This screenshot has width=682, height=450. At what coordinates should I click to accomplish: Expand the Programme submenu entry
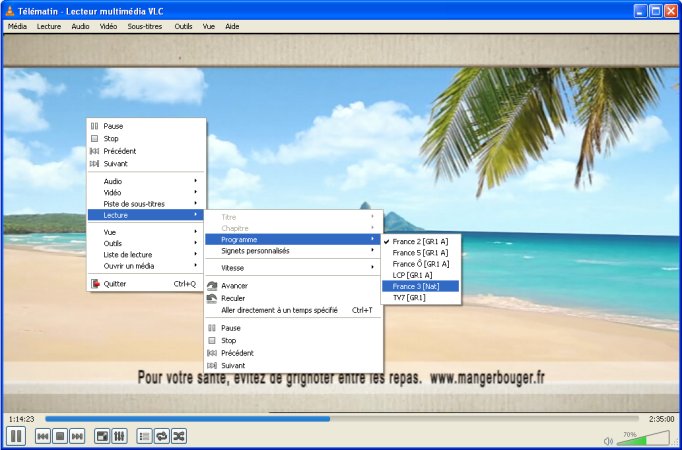pos(294,240)
